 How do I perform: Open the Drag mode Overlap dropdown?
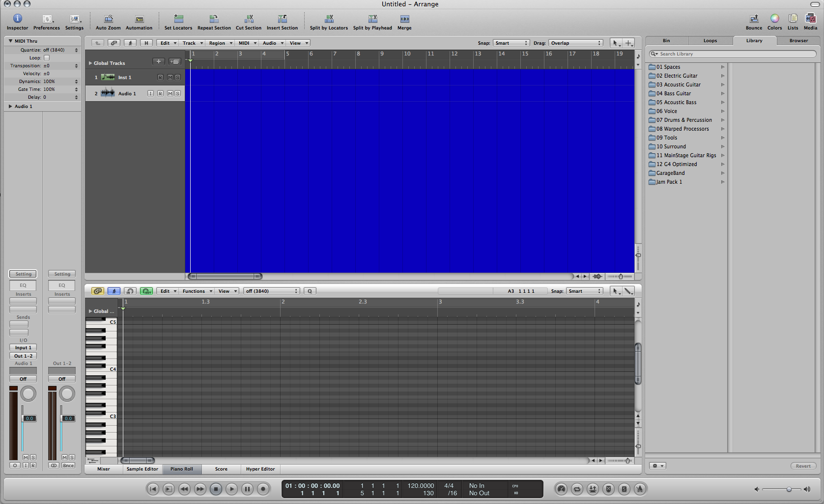point(575,43)
